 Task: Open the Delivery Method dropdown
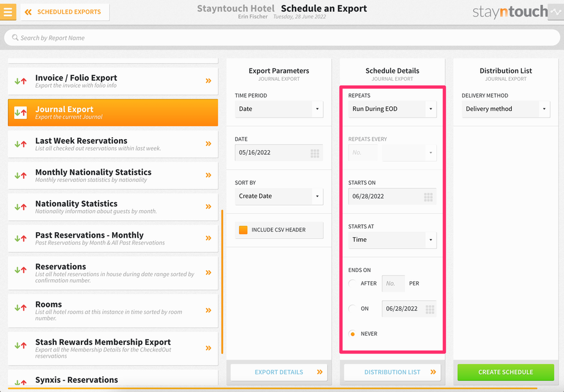pyautogui.click(x=506, y=109)
